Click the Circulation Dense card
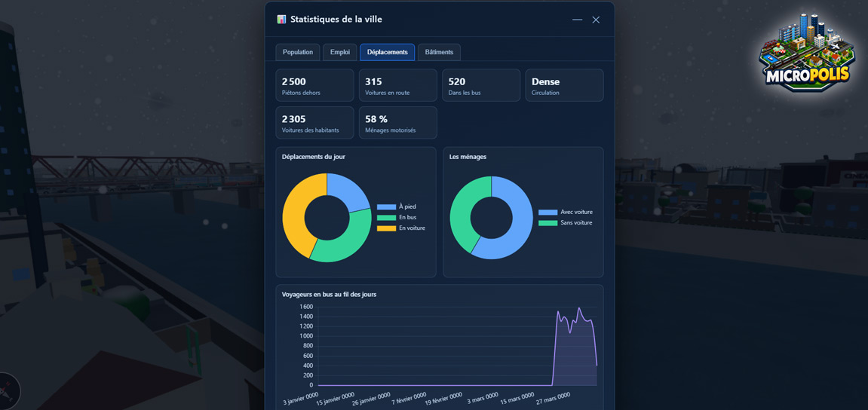 coord(564,85)
